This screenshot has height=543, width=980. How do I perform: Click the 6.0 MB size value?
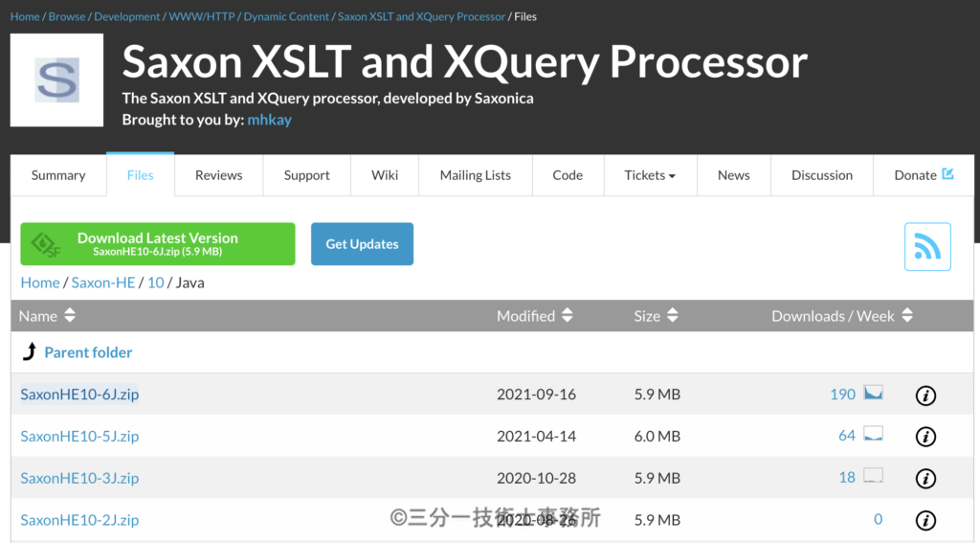[x=657, y=436]
